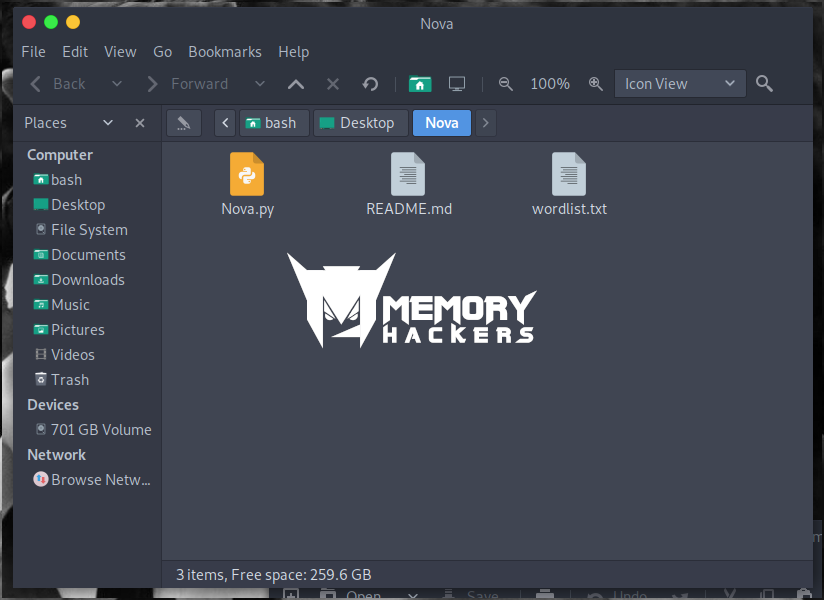Viewport: 824px width, 600px height.
Task: Click the yellow window control button
Action: pos(73,22)
